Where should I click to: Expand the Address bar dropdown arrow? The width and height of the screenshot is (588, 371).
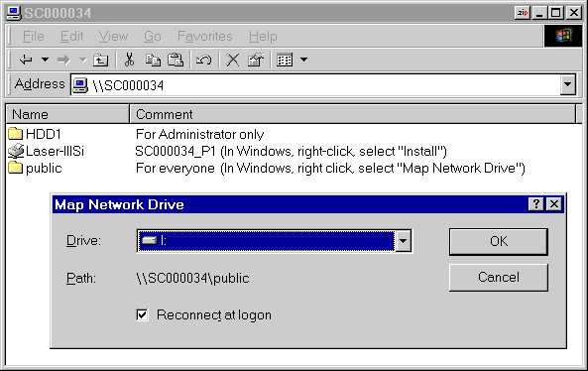coord(568,85)
